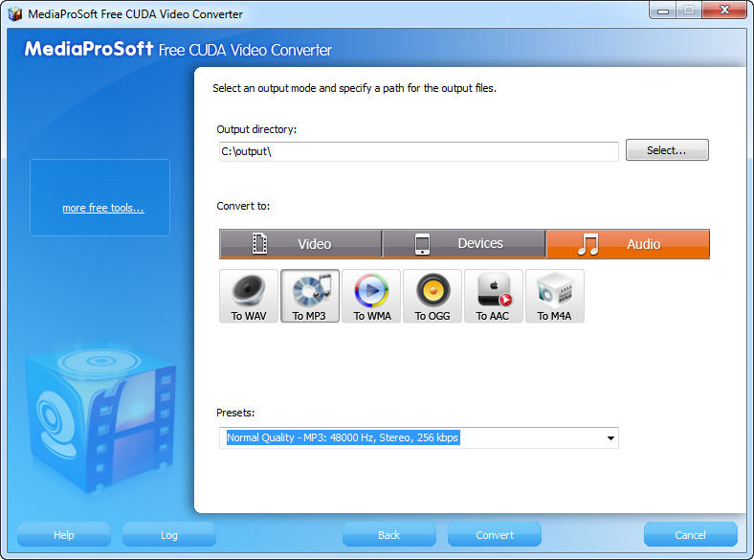Open the Audio tab
This screenshot has height=560, width=754.
[628, 244]
